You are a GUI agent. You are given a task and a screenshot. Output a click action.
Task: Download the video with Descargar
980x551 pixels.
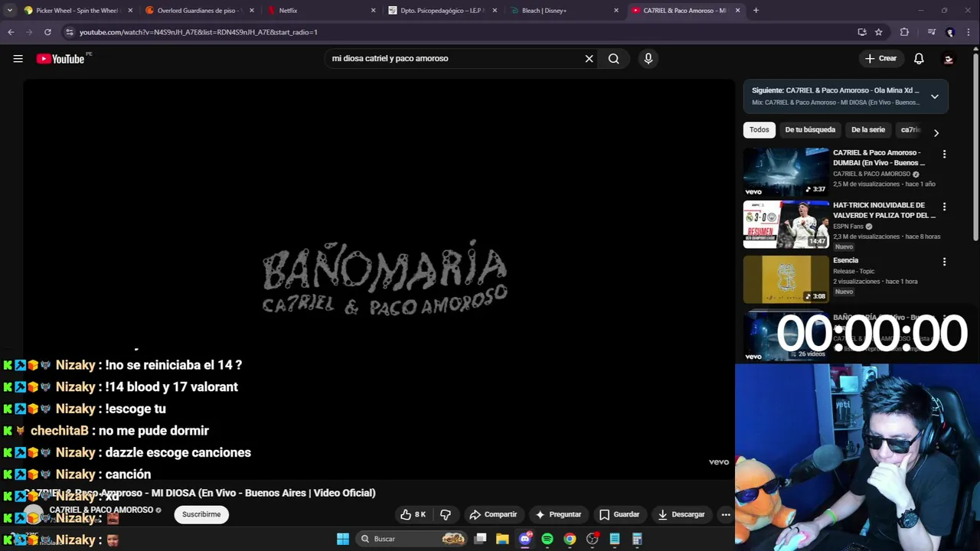pyautogui.click(x=681, y=514)
